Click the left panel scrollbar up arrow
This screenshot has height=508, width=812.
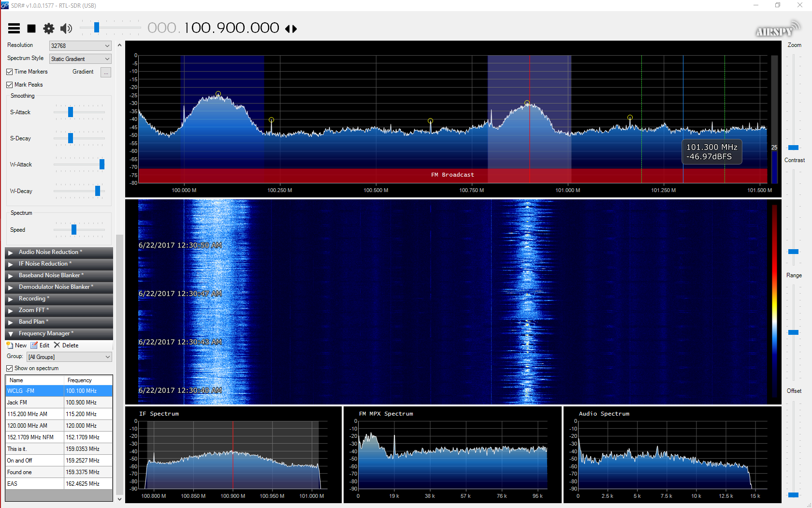[x=119, y=45]
